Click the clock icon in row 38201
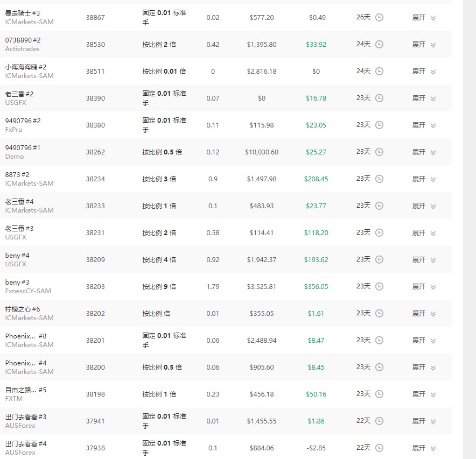The width and height of the screenshot is (476, 459). (379, 340)
